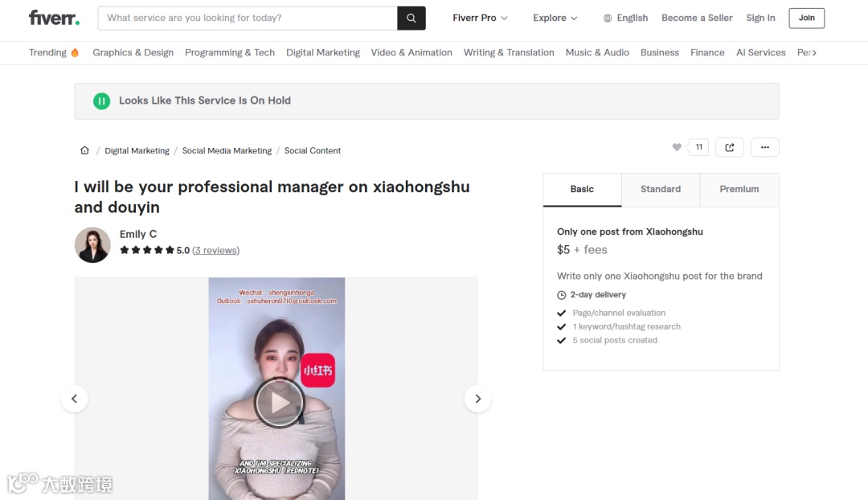Open Become a Seller link
The height and width of the screenshot is (500, 868).
[697, 18]
